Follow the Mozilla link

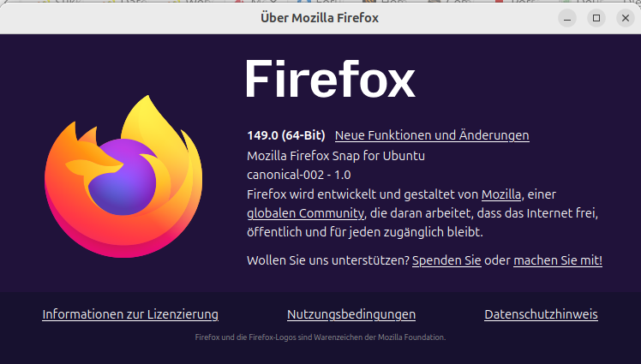click(501, 194)
